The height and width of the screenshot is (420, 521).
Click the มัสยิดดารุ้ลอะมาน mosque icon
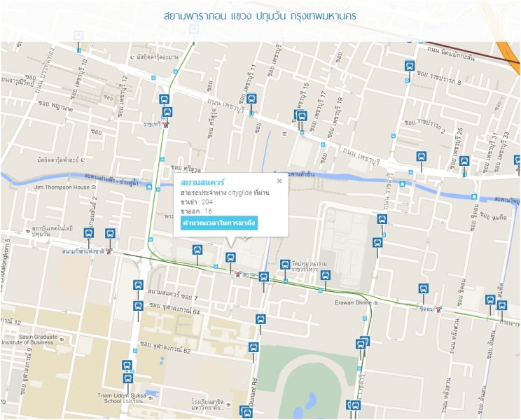tap(132, 57)
